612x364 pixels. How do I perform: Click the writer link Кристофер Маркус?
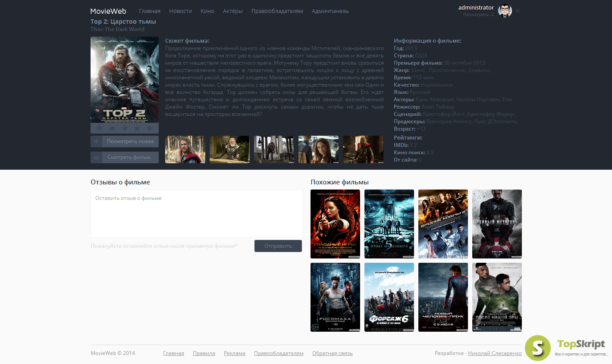[492, 114]
